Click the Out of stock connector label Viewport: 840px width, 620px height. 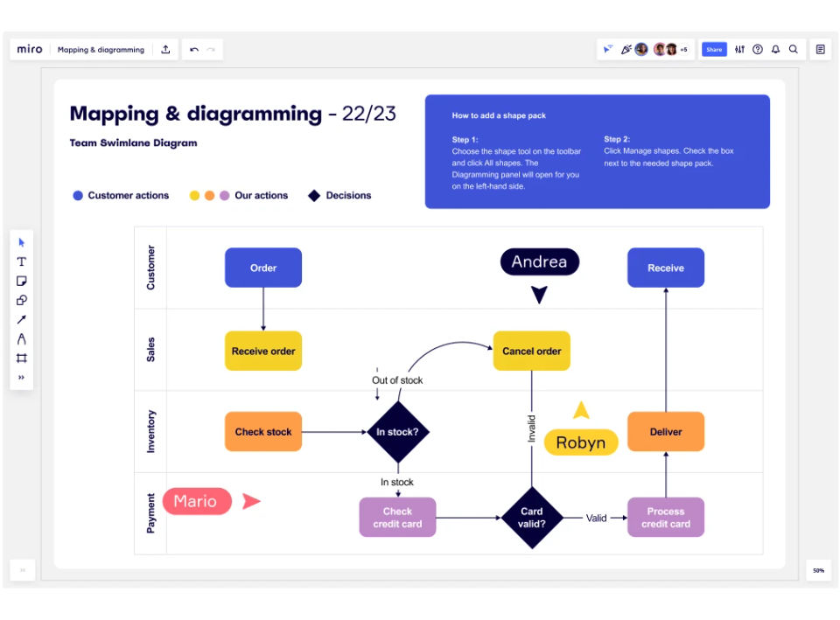click(x=397, y=380)
